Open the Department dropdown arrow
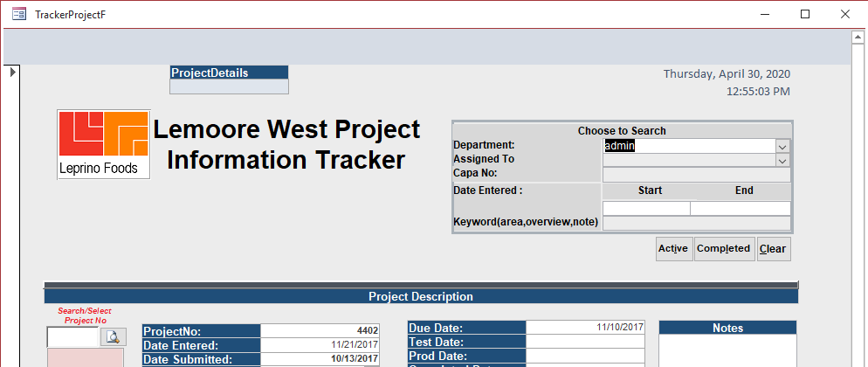Image resolution: width=868 pixels, height=367 pixels. pos(782,147)
